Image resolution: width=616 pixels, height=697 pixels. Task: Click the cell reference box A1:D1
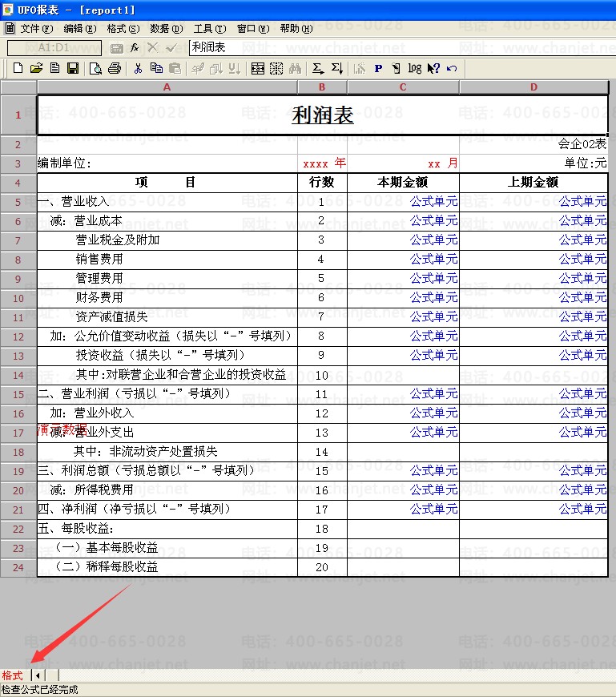[54, 47]
